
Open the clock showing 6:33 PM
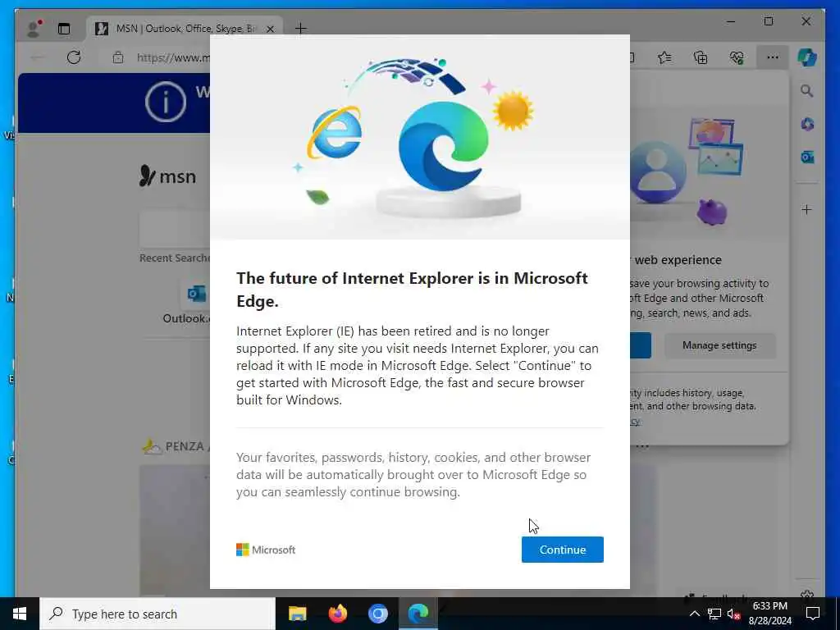tap(769, 614)
